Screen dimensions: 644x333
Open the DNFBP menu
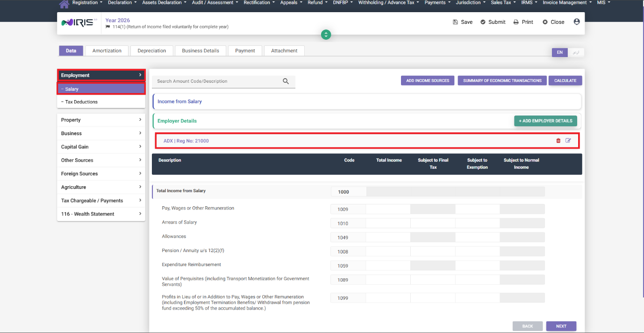(343, 3)
